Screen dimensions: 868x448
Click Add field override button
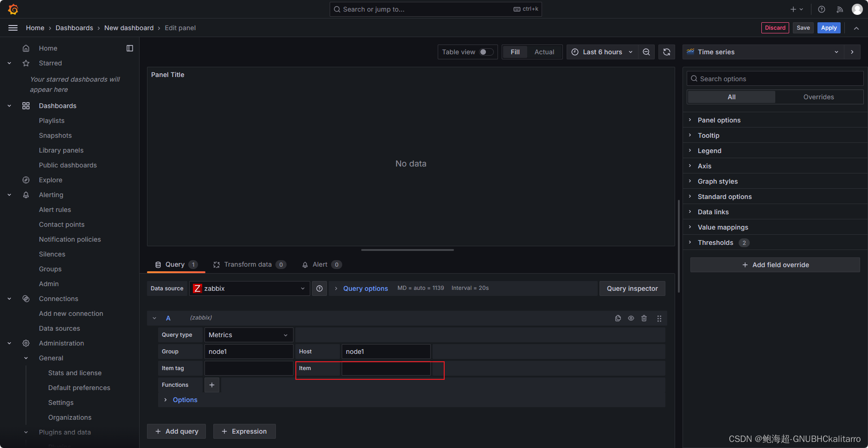(x=775, y=265)
